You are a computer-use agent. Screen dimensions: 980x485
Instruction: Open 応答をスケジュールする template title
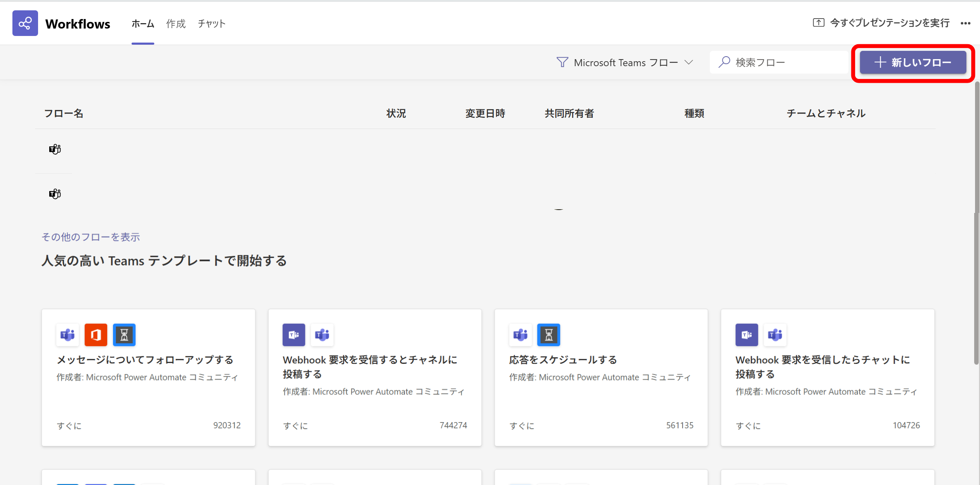563,360
